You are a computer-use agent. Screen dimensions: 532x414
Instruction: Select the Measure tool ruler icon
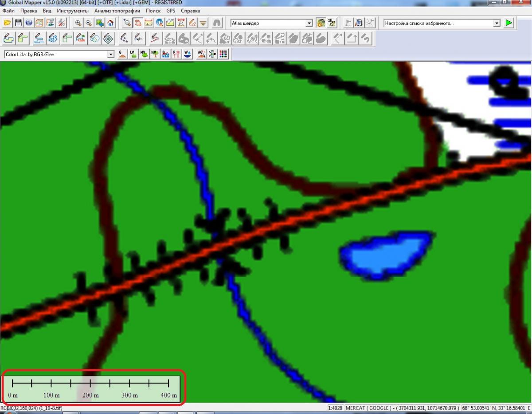(149, 23)
